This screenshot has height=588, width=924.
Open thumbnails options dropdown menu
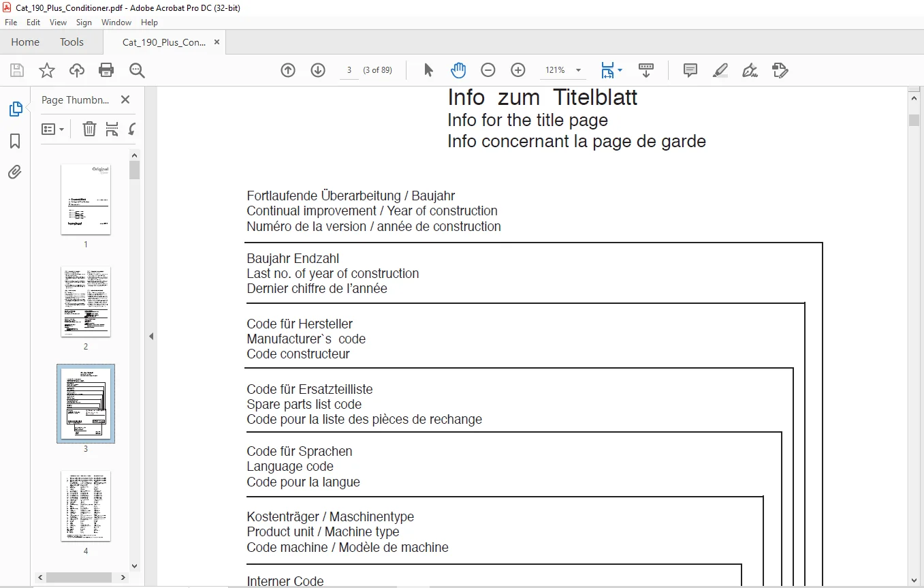tap(52, 129)
